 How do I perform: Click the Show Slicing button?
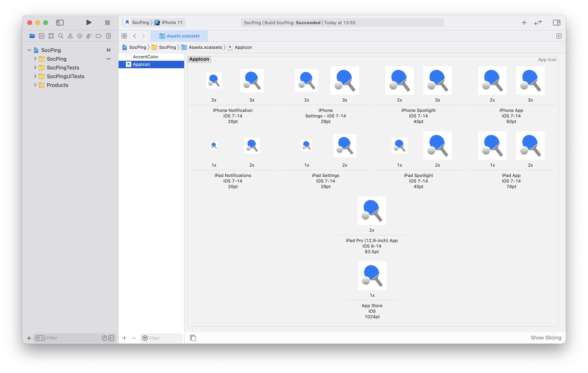coord(546,337)
